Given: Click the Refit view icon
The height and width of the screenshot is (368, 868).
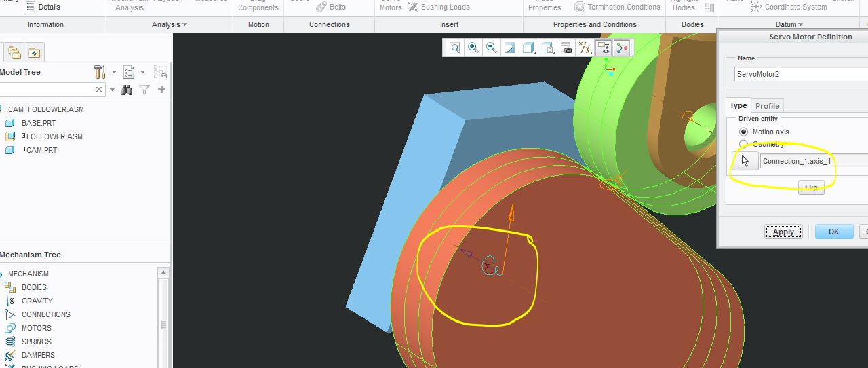Looking at the screenshot, I should click(454, 48).
